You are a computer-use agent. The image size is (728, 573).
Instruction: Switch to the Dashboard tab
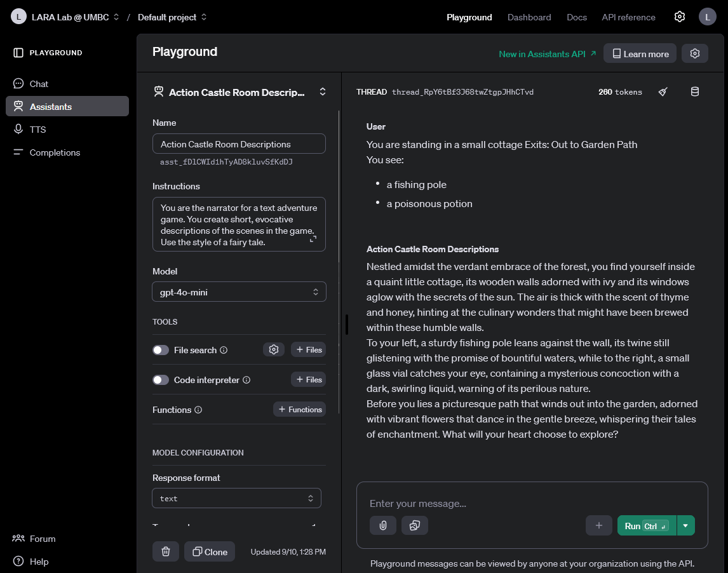pos(529,17)
